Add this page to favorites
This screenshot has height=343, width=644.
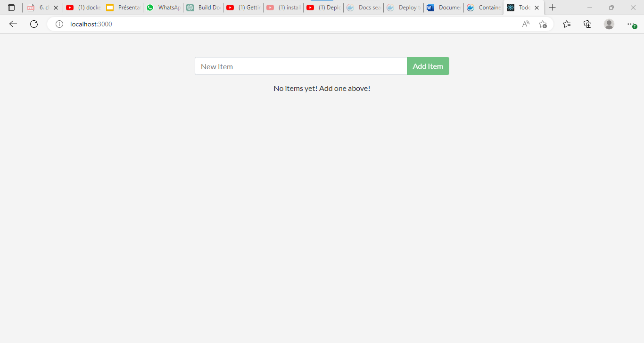[x=543, y=24]
